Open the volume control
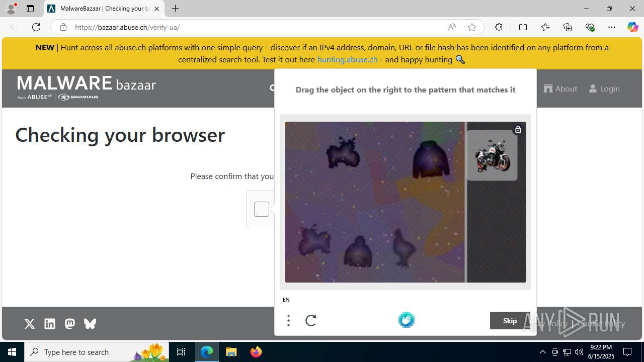644x362 pixels. 579,352
